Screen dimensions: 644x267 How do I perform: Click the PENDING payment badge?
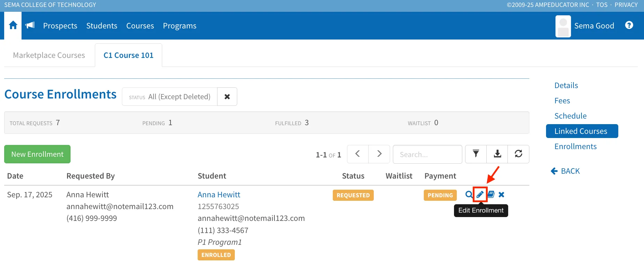click(x=440, y=195)
